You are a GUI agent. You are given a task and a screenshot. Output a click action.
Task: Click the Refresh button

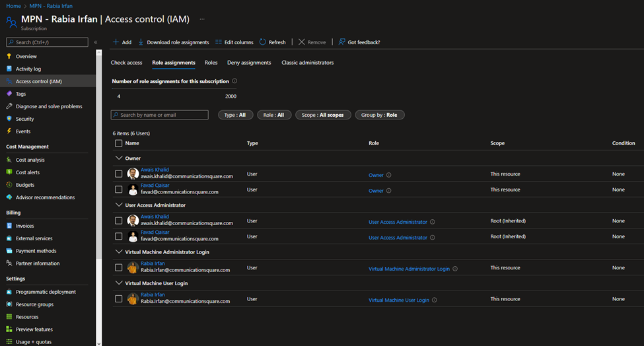[272, 42]
